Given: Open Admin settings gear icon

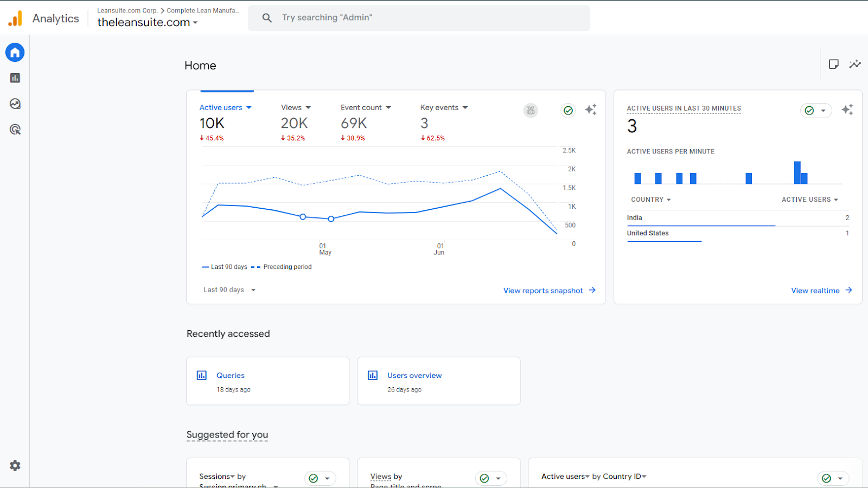Looking at the screenshot, I should point(15,466).
